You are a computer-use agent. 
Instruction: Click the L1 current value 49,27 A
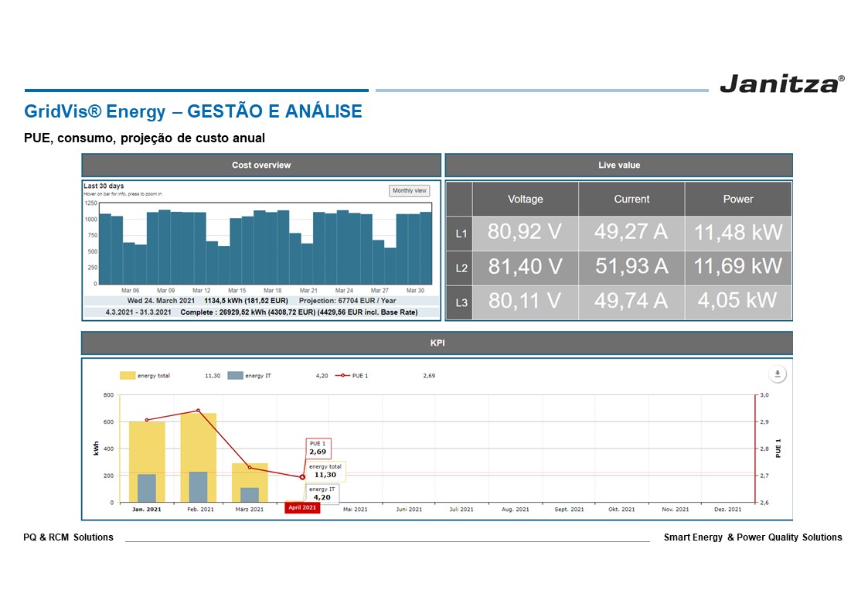point(631,232)
